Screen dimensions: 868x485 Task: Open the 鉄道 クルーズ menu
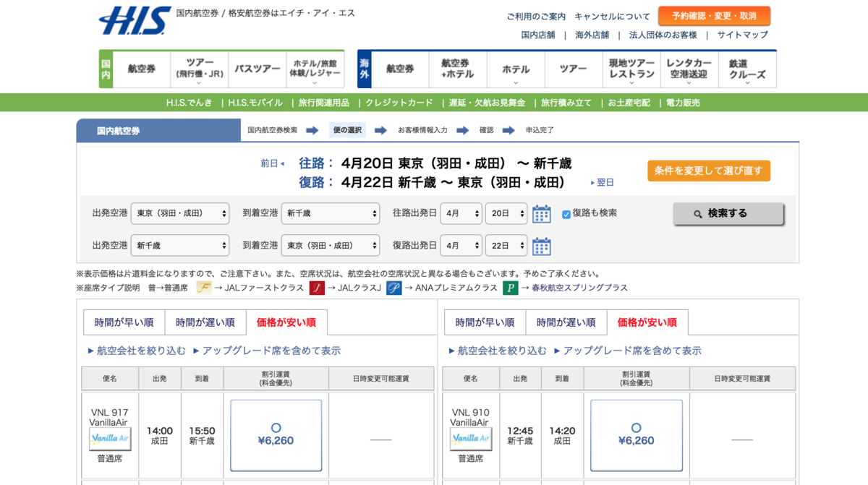pyautogui.click(x=747, y=69)
